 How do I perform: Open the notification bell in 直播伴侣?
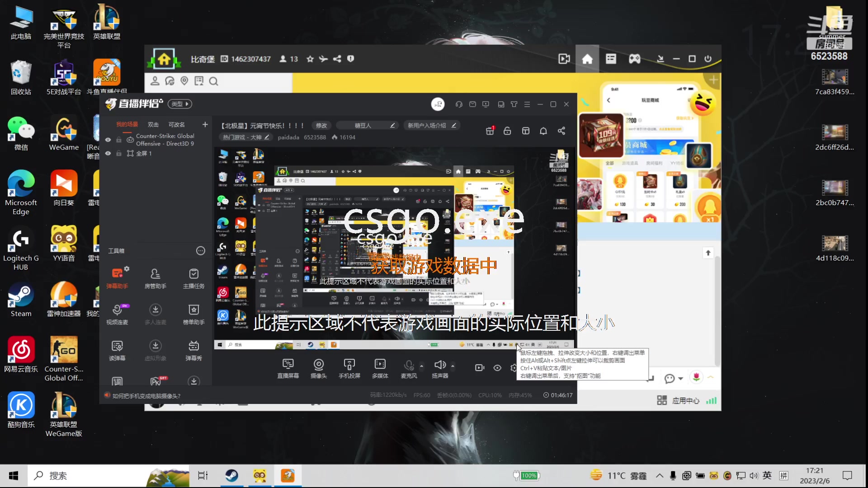543,131
